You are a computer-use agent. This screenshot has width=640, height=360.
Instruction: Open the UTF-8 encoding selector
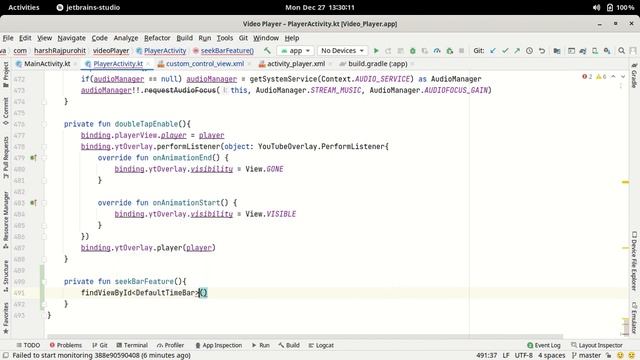click(524, 355)
